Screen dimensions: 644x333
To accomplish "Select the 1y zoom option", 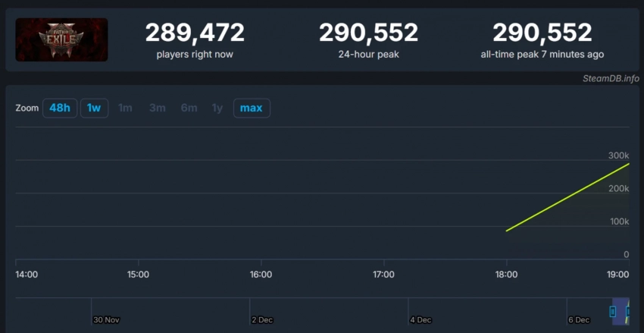I will [x=217, y=108].
